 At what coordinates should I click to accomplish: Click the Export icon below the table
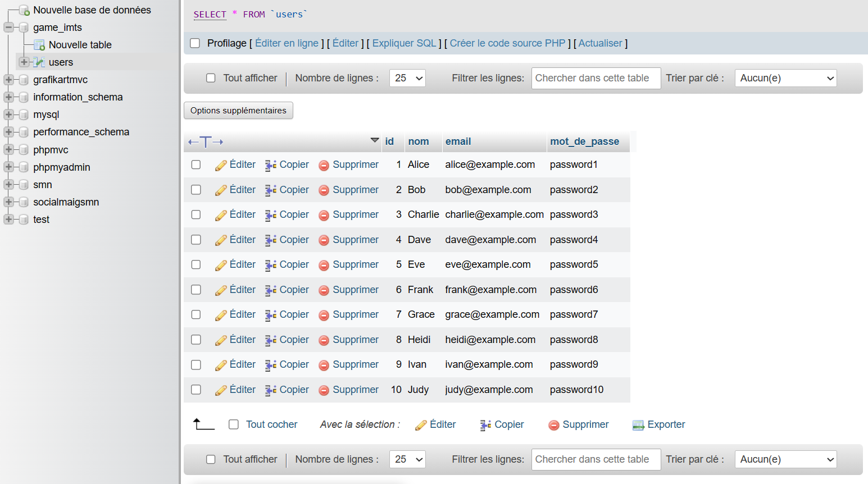[x=638, y=425]
